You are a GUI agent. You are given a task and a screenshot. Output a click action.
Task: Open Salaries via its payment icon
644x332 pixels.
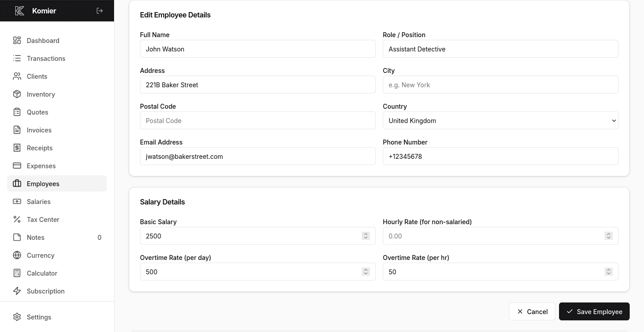(17, 201)
